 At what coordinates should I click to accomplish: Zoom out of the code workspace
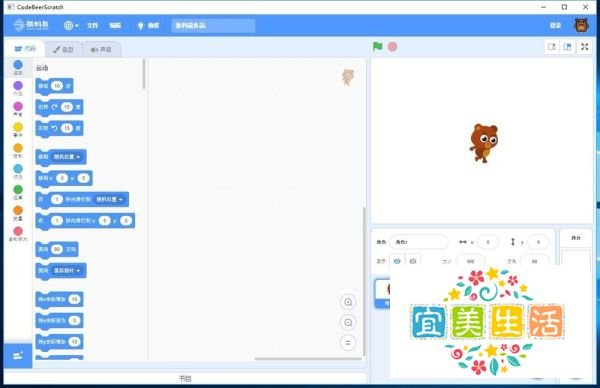[348, 323]
